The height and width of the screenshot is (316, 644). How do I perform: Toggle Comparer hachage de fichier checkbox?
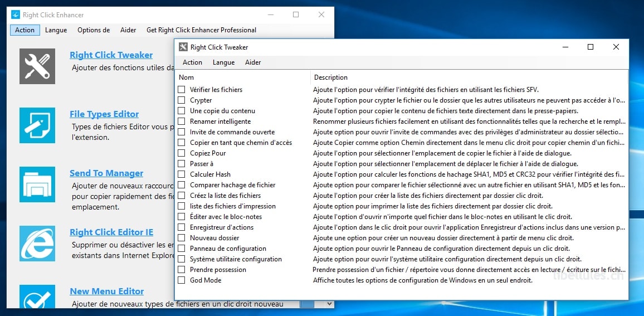tap(181, 185)
